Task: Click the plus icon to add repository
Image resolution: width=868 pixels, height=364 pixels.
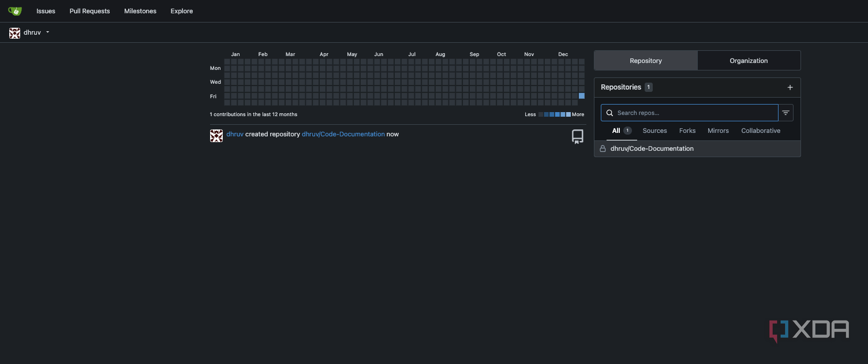Action: [x=790, y=87]
